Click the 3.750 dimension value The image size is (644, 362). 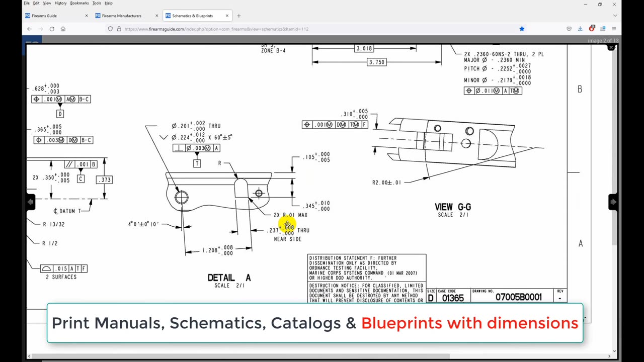[x=377, y=62]
